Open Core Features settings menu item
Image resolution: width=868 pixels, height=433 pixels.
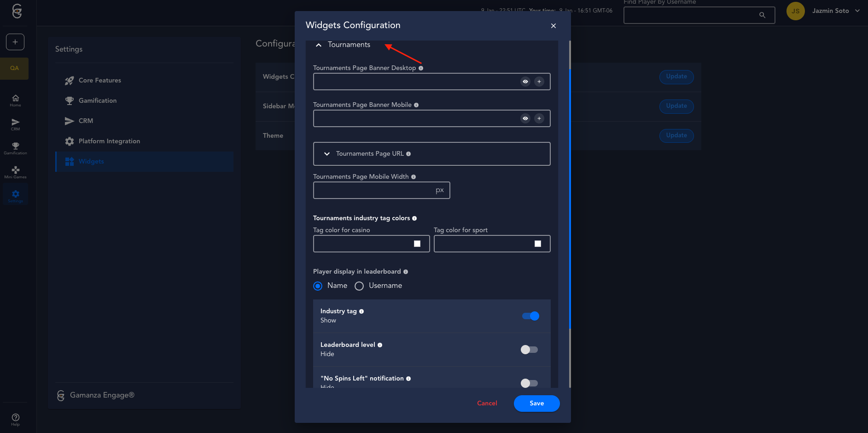99,80
